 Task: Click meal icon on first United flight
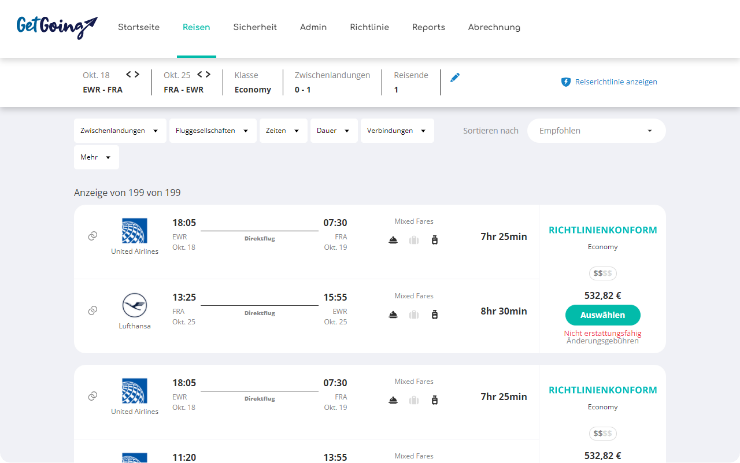click(x=393, y=240)
